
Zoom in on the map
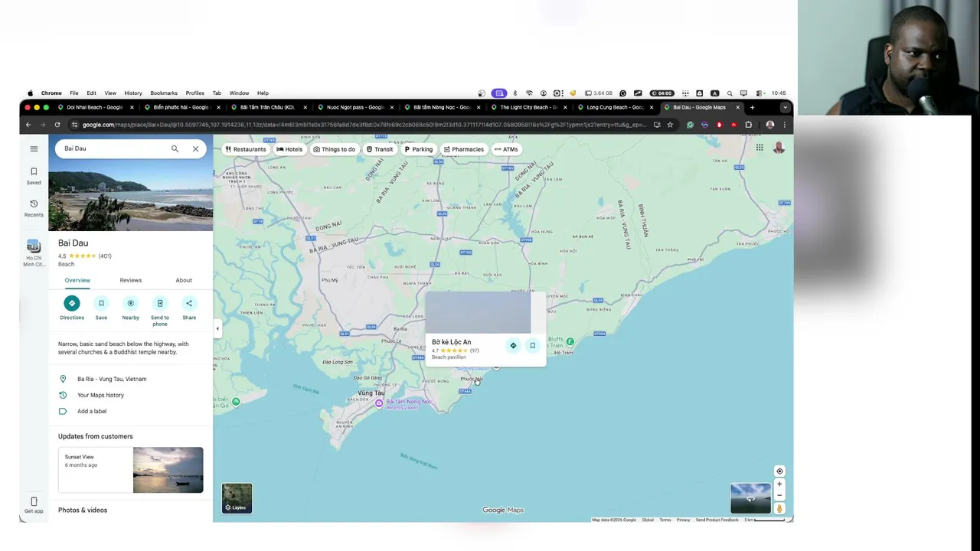(779, 484)
